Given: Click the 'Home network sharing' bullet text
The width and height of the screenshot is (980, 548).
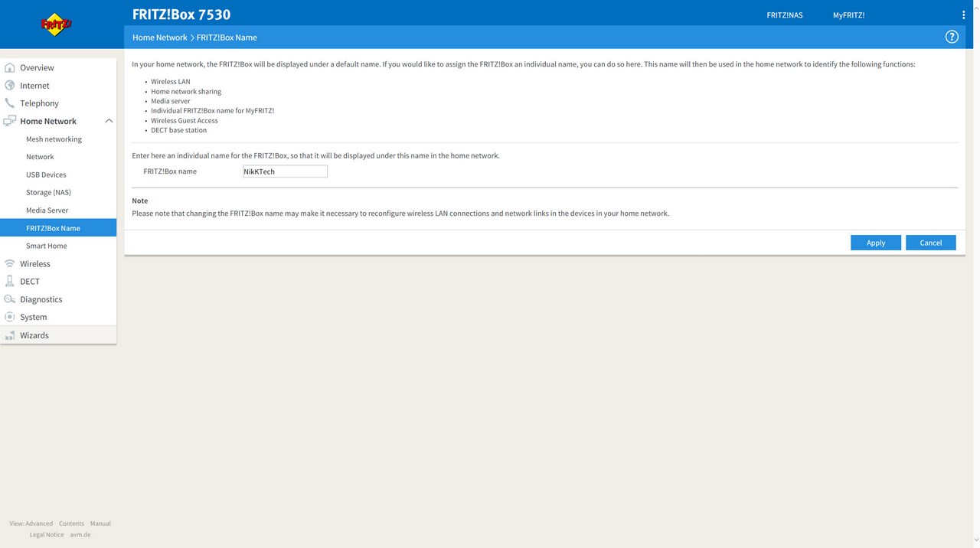Looking at the screenshot, I should click(186, 91).
